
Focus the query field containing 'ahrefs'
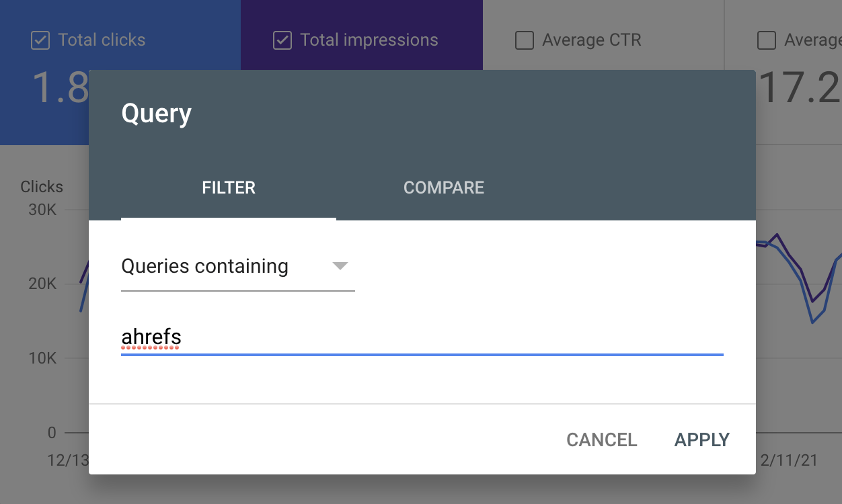tap(422, 337)
